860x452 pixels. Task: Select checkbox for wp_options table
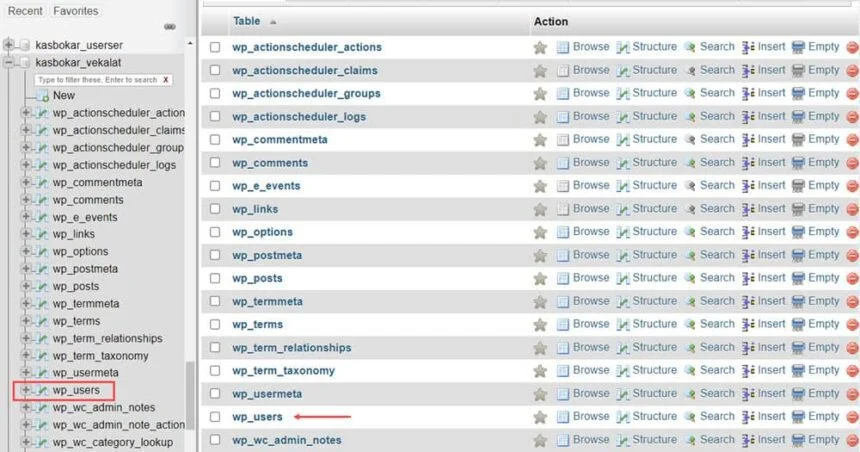[215, 232]
